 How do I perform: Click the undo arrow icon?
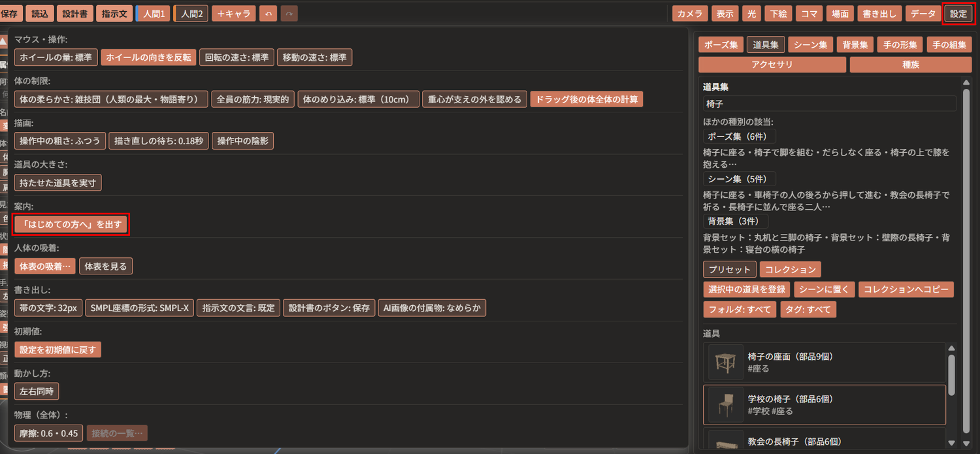(268, 13)
